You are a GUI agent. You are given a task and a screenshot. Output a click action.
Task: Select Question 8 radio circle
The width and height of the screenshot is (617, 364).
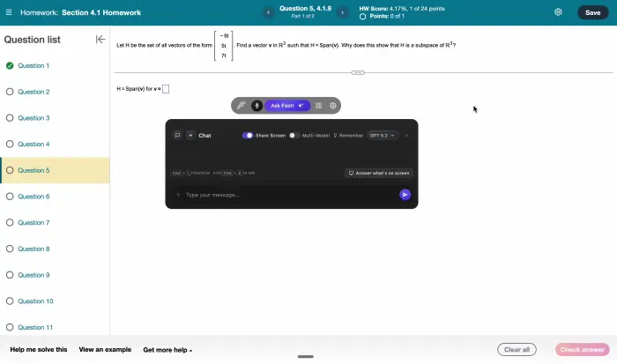(x=10, y=249)
